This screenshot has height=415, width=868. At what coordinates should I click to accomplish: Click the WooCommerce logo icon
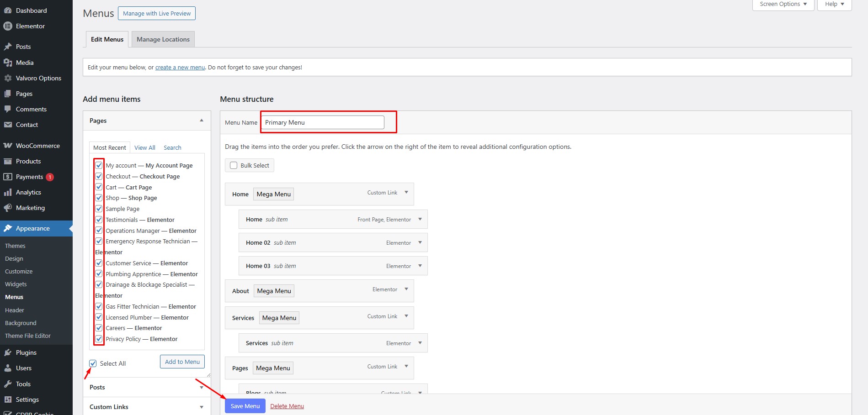click(8, 146)
